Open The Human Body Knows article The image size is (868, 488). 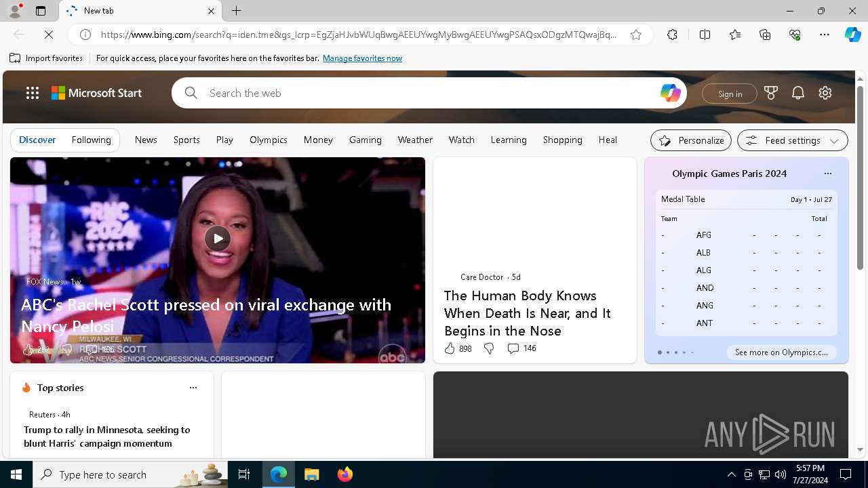point(528,313)
